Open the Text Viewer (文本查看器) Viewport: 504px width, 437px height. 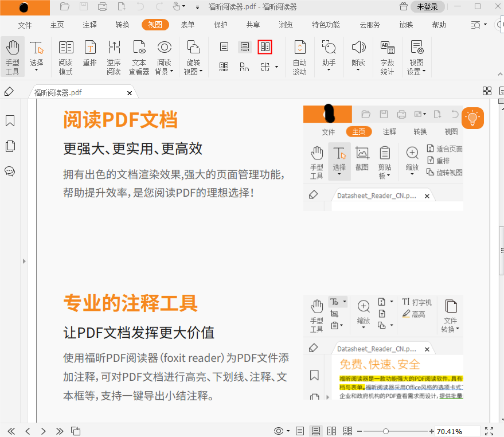139,56
